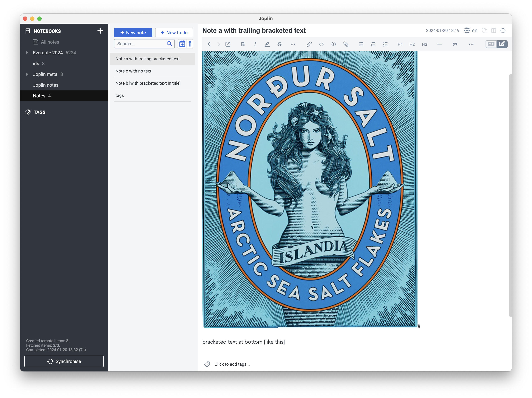Insert inline code
Screen dimensions: 532x398
(321, 44)
